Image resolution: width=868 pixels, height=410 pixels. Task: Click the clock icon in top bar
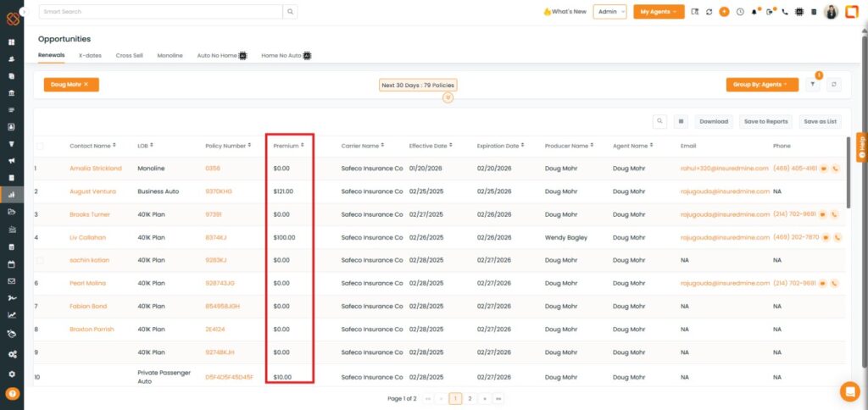click(739, 12)
